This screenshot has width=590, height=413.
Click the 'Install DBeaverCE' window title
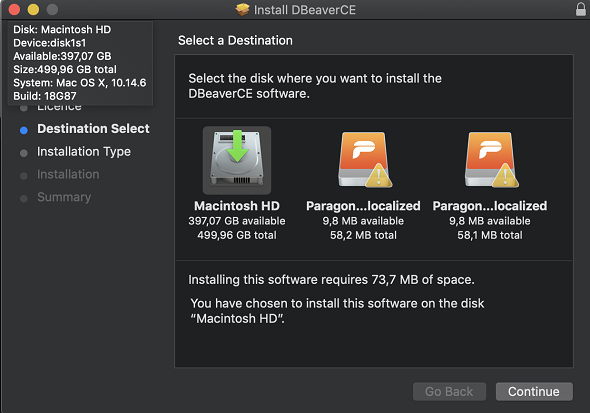tap(304, 10)
